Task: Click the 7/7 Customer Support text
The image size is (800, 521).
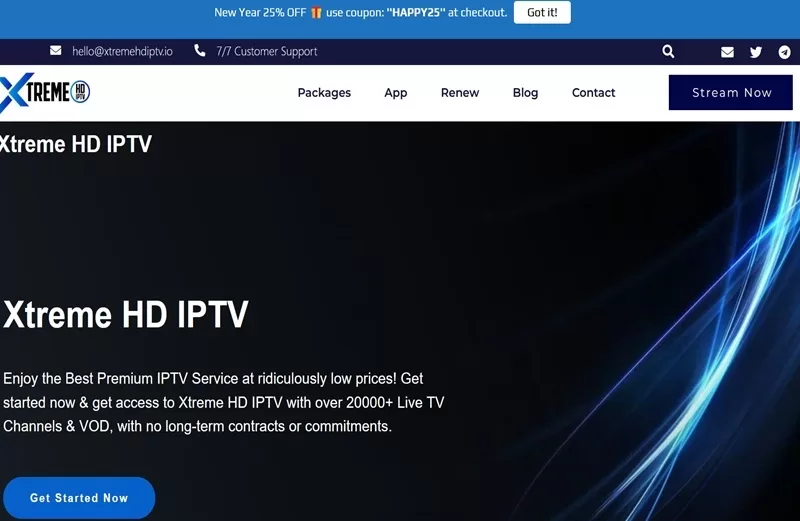Action: pos(266,52)
